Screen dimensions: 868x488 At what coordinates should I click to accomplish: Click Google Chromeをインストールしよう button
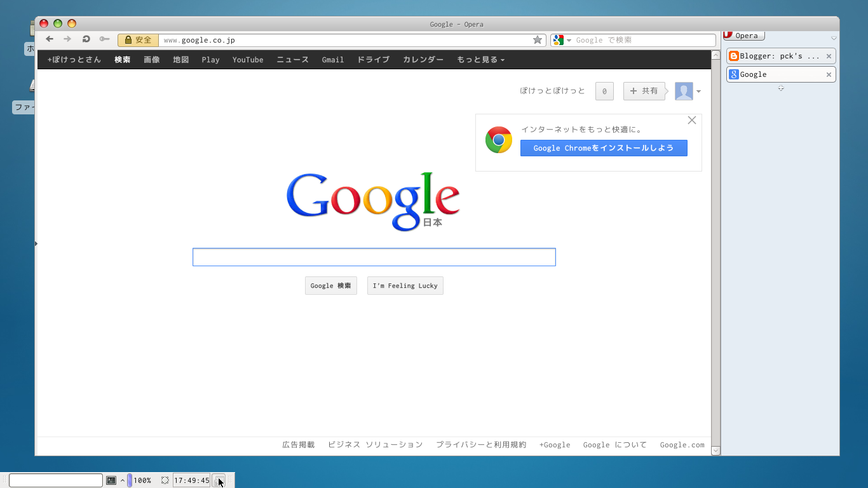click(x=604, y=148)
